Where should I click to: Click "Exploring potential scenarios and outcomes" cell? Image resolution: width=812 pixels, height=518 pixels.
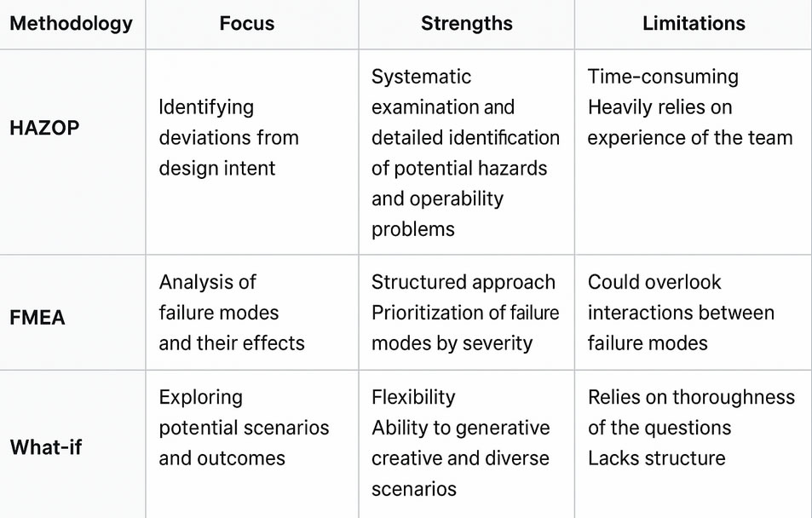pyautogui.click(x=244, y=428)
